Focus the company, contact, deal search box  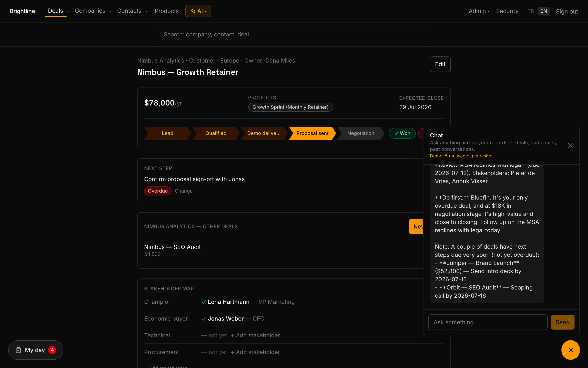pyautogui.click(x=294, y=34)
